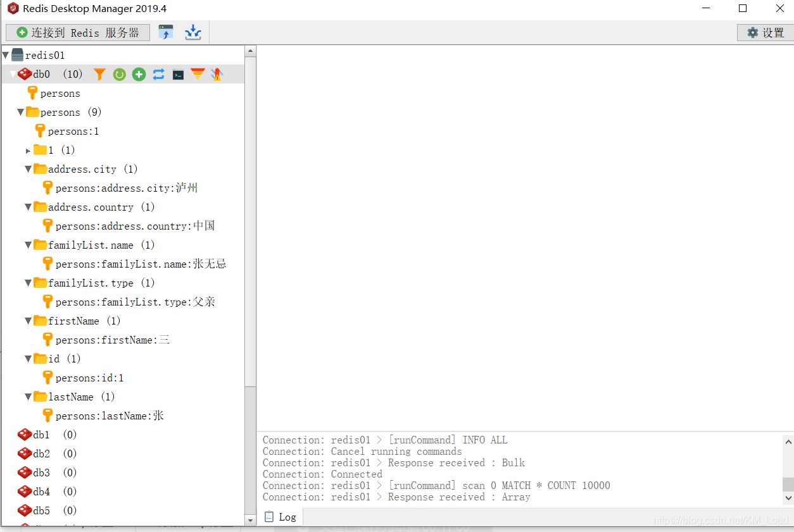Click key icon of persons:firstName:三
The image size is (794, 532).
pyautogui.click(x=47, y=340)
